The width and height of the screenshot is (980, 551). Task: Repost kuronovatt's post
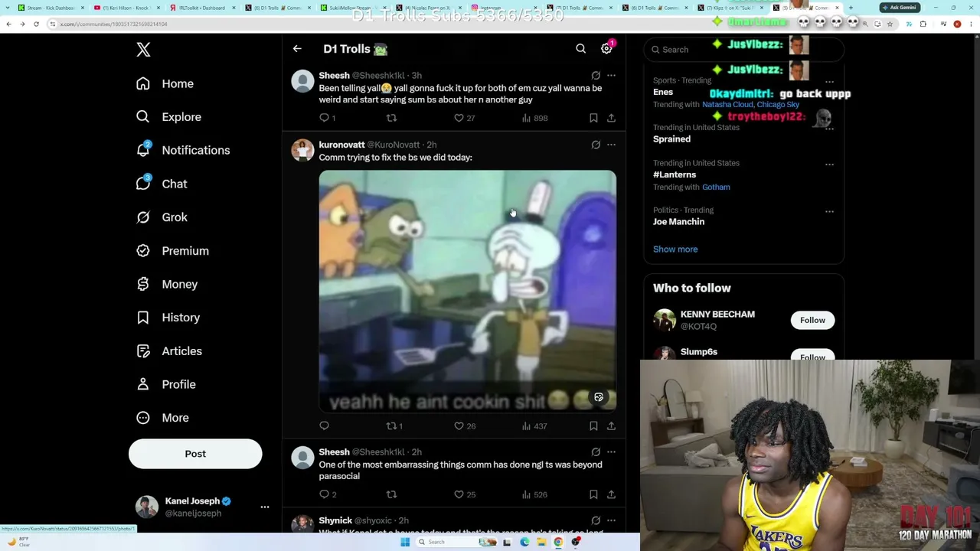pos(394,425)
